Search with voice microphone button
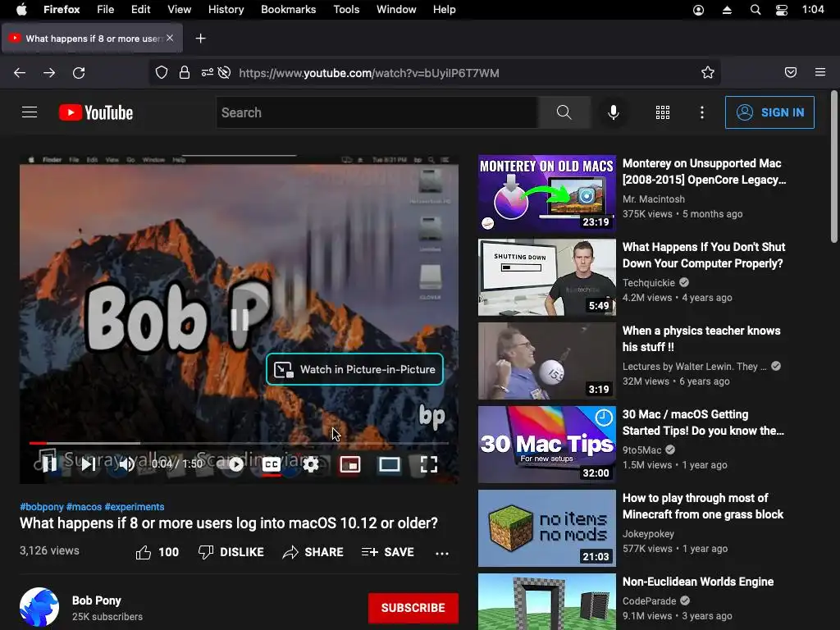The width and height of the screenshot is (840, 630). [x=614, y=112]
